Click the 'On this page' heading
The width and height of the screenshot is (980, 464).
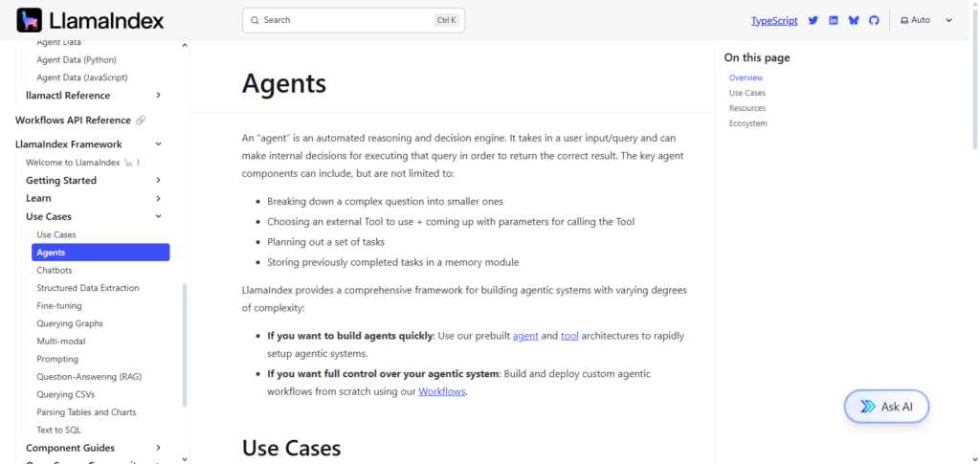coord(757,57)
